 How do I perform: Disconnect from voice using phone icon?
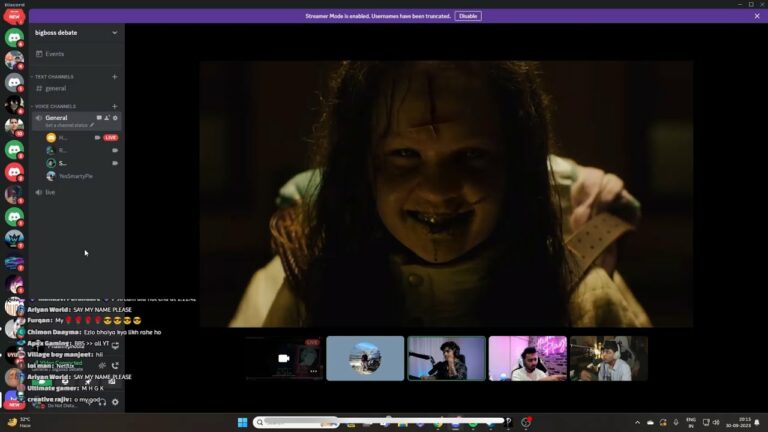[115, 365]
